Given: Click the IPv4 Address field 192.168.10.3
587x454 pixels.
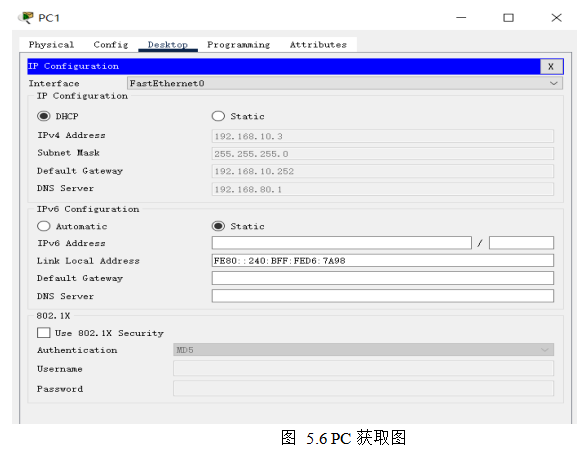Looking at the screenshot, I should coord(383,136).
